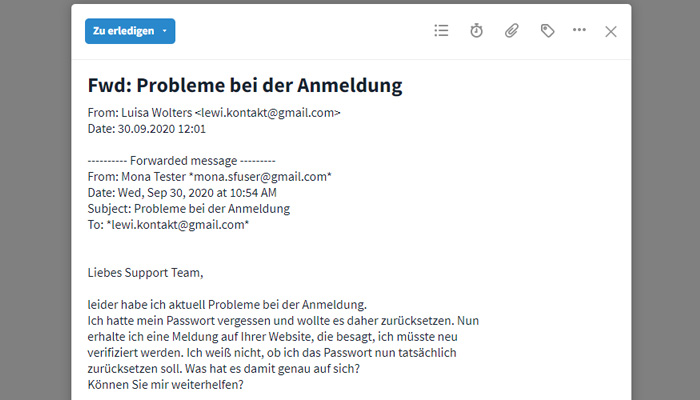Image resolution: width=700 pixels, height=400 pixels.
Task: Click the Forwarded message separator line
Action: click(181, 160)
